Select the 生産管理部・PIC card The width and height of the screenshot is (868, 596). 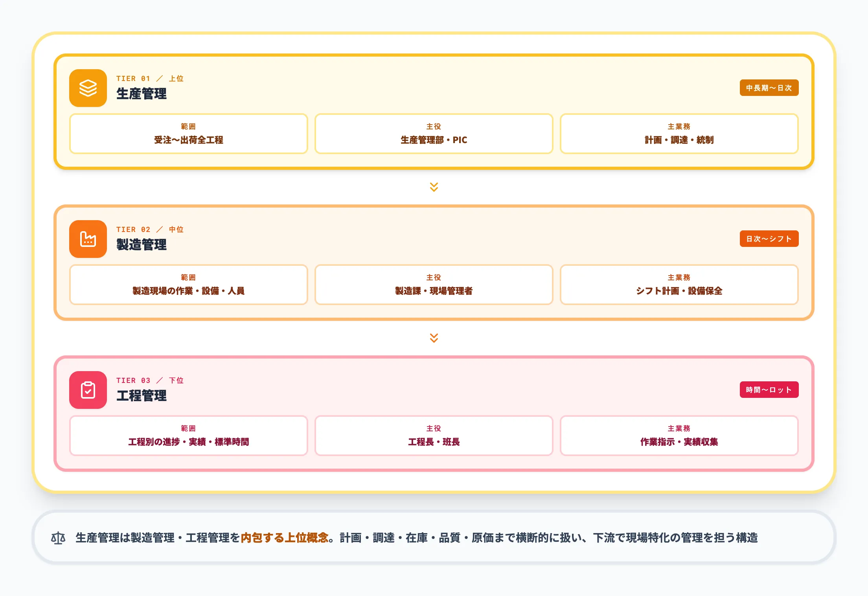pos(434,134)
